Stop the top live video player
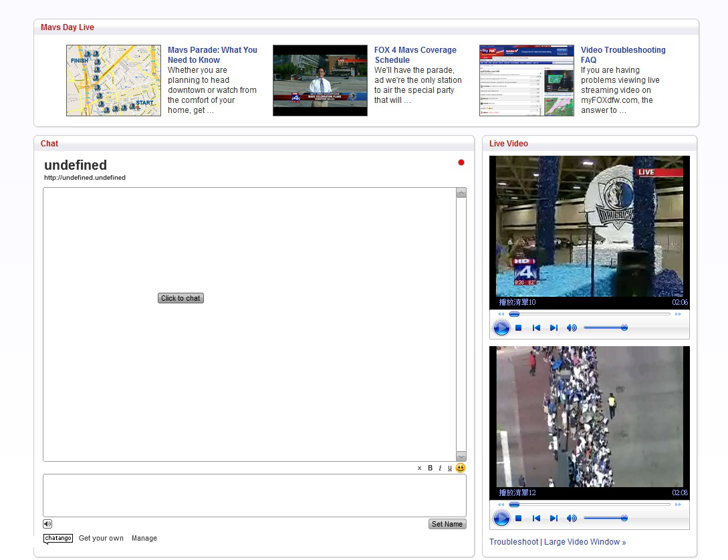The height and width of the screenshot is (560, 728). pos(519,328)
